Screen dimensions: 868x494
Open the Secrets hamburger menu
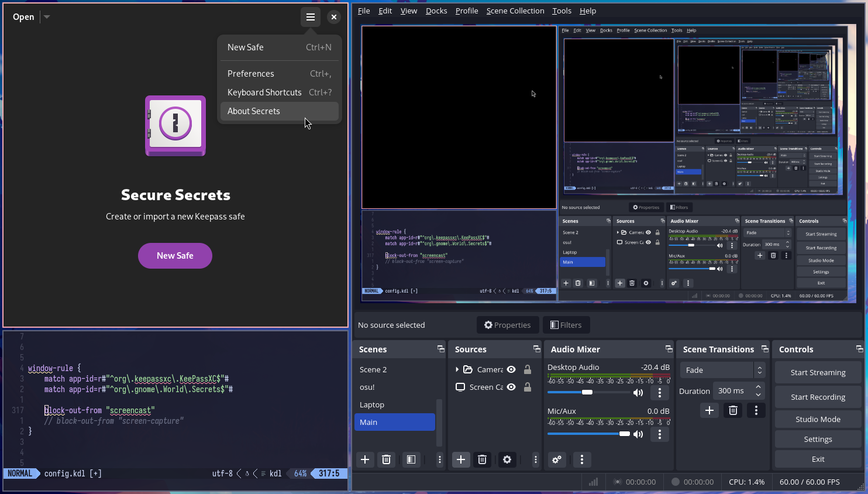(311, 16)
